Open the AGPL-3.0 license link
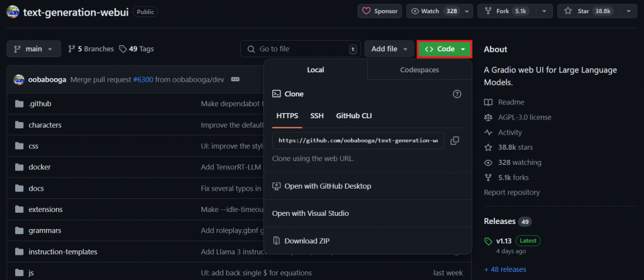Viewport: 644px width, 280px height. [x=525, y=118]
